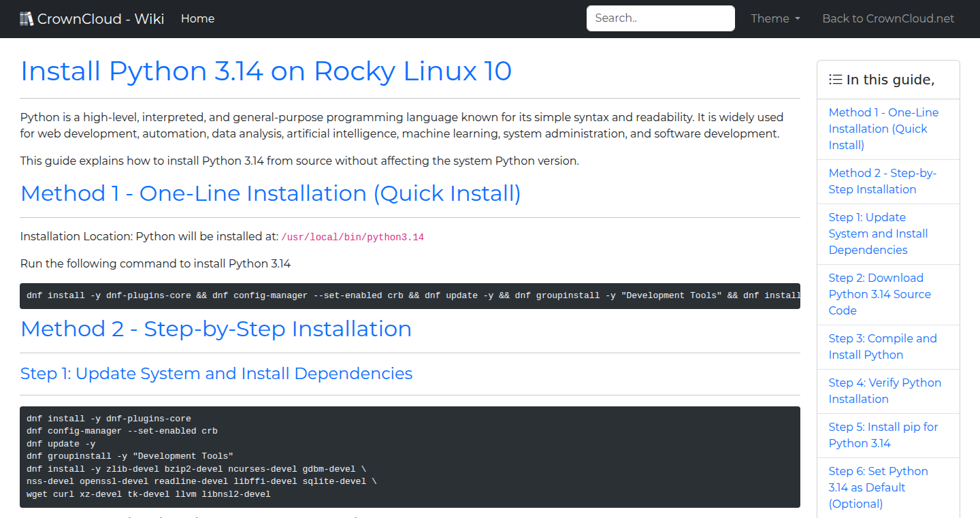This screenshot has width=980, height=518.
Task: Go to the Home menu item
Action: [x=197, y=18]
